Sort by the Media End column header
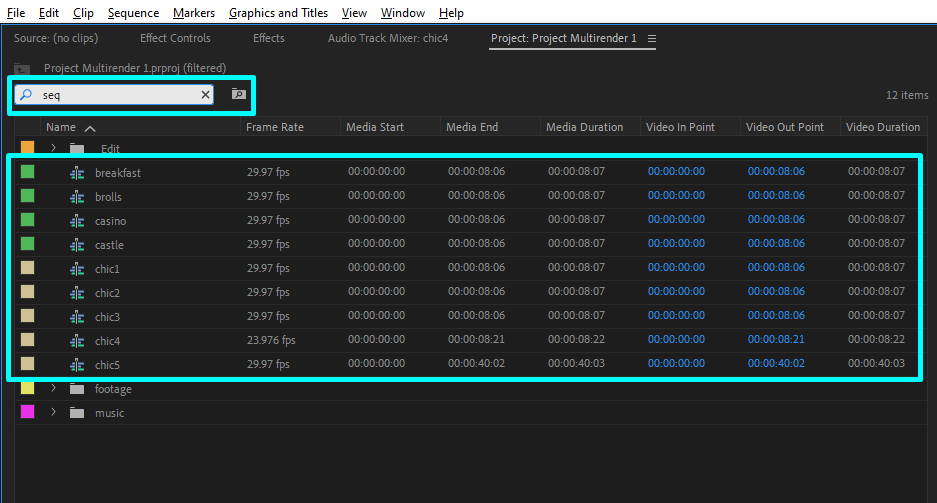Viewport: 937px width, 503px height. [x=472, y=127]
